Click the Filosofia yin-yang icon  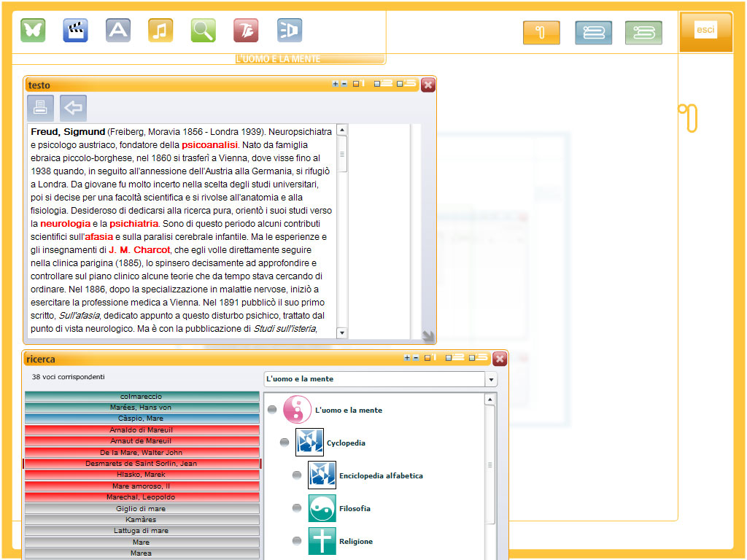(322, 508)
